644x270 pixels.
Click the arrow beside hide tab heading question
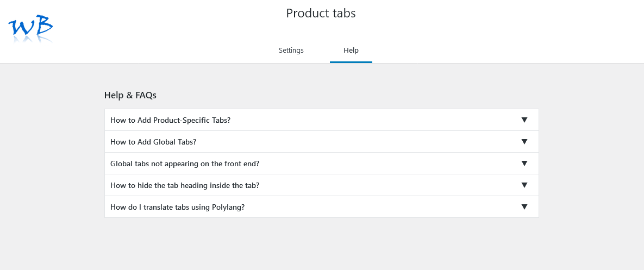pos(524,185)
